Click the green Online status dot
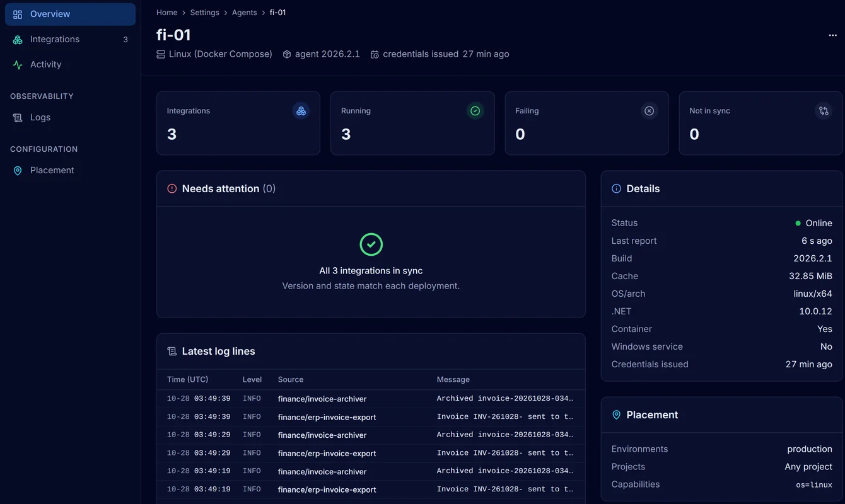The height and width of the screenshot is (504, 845). pyautogui.click(x=798, y=223)
